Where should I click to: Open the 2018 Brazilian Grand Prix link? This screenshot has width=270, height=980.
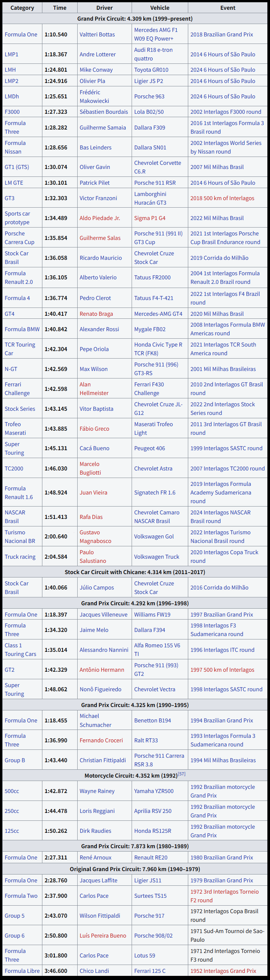coord(222,34)
